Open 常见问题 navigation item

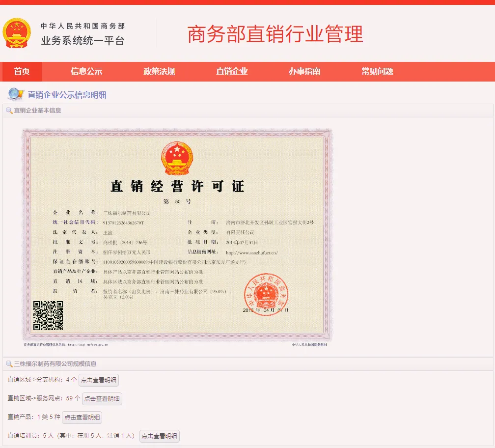377,72
